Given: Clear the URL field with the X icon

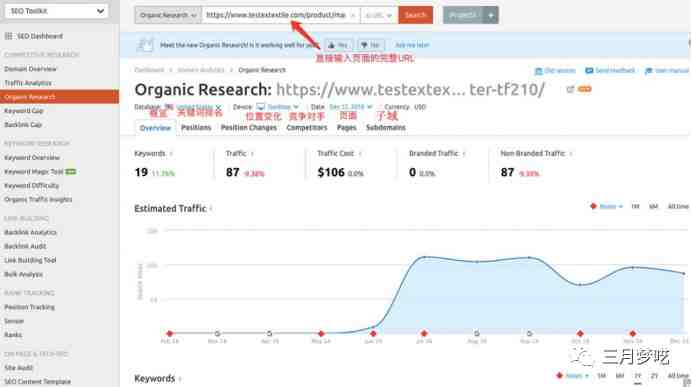Looking at the screenshot, I should coord(353,15).
